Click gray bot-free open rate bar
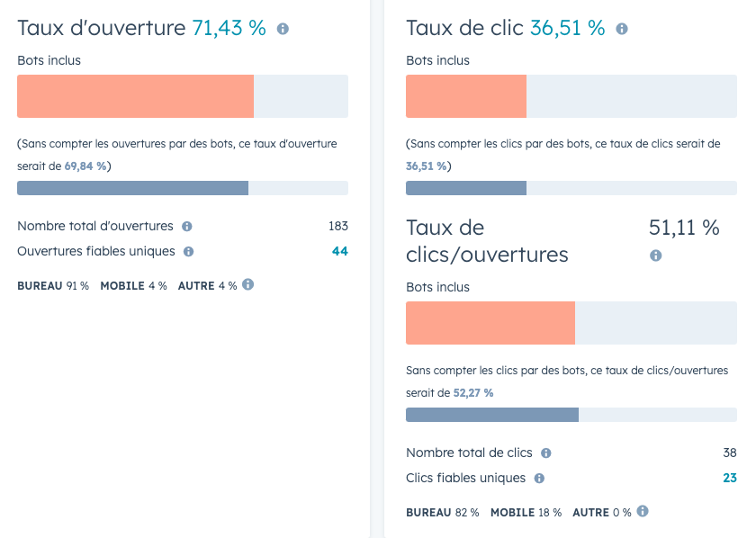 (x=132, y=188)
